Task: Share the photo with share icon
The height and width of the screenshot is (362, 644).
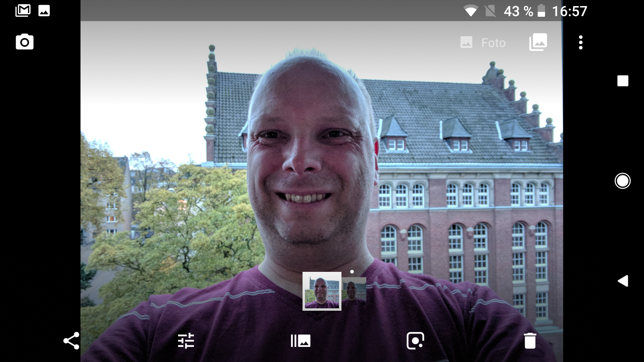Action: click(x=71, y=341)
